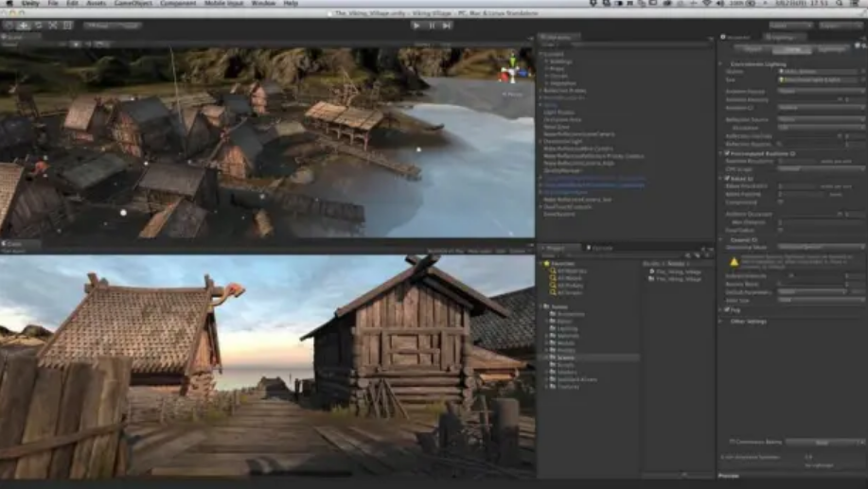Toggle the Continuous Baking checkbox
The image size is (868, 489).
tap(733, 442)
